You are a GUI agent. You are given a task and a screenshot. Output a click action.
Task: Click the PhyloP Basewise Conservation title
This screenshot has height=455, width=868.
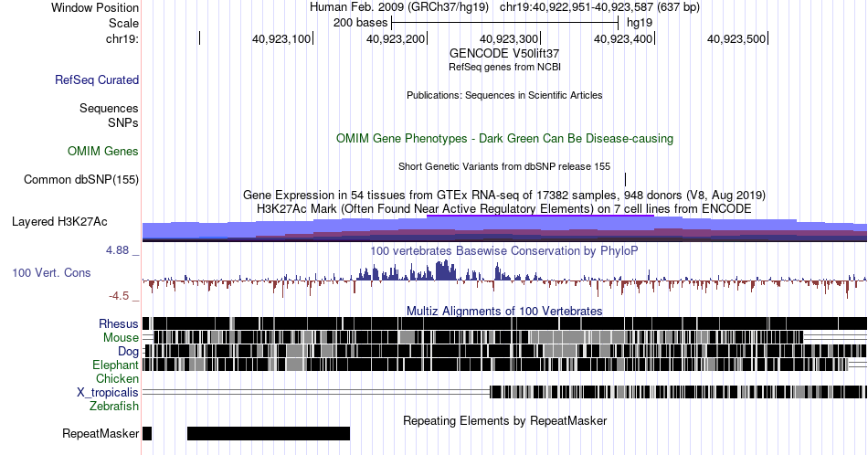pyautogui.click(x=504, y=250)
